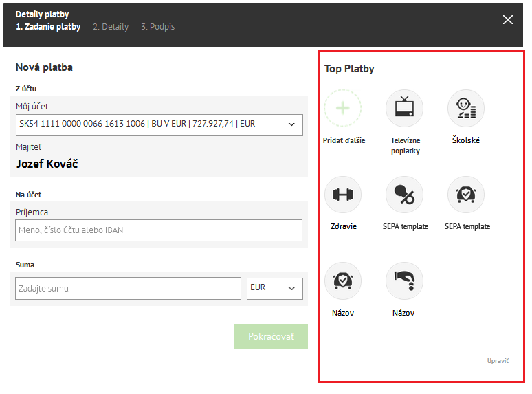Go to step 1. Zadanie platby
The image size is (532, 394).
(x=48, y=27)
